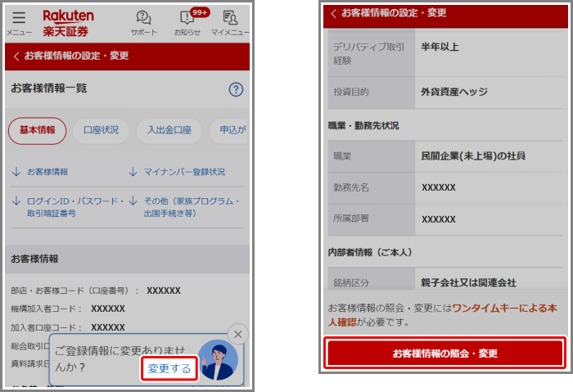Click the 投資目的 label cell
This screenshot has height=392, width=573.
[x=372, y=92]
